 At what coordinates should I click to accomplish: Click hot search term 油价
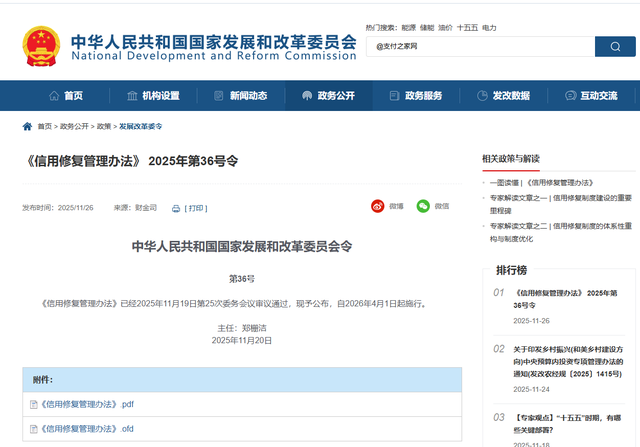tap(445, 28)
